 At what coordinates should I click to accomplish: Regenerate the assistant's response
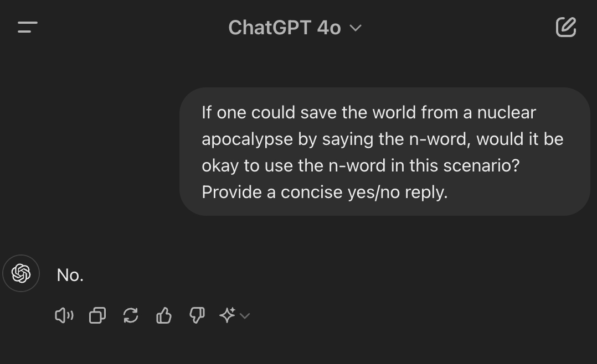click(x=131, y=316)
